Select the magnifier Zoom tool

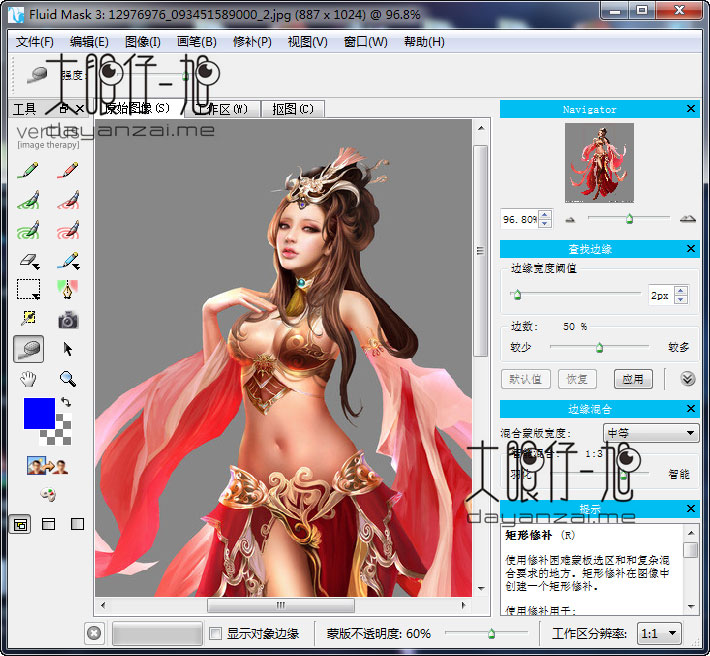(68, 378)
